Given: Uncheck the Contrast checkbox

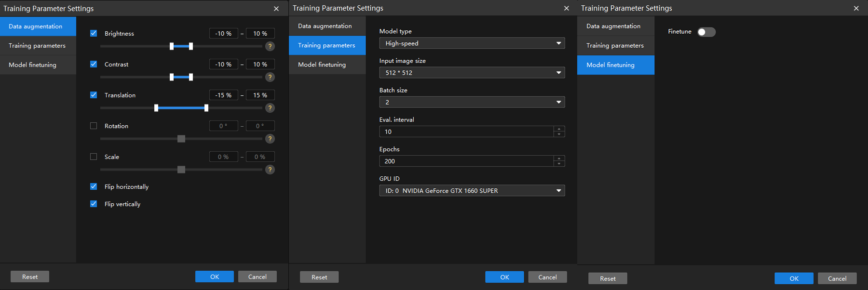Looking at the screenshot, I should (x=94, y=64).
